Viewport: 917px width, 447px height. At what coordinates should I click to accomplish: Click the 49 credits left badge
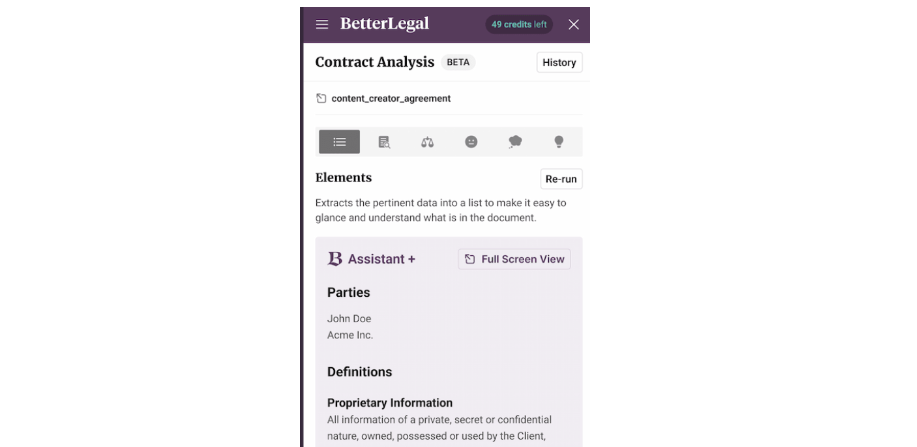click(x=519, y=25)
